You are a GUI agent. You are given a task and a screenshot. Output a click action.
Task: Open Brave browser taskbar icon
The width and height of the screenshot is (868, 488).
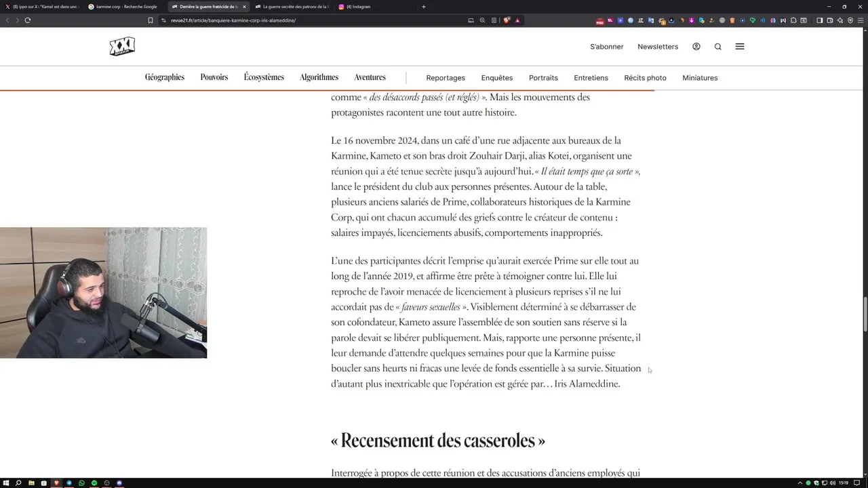click(x=56, y=483)
